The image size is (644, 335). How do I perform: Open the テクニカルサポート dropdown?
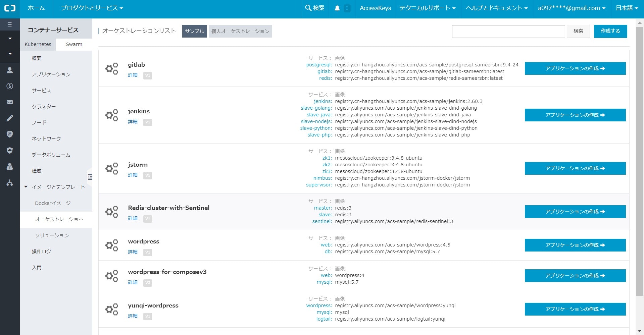click(427, 8)
